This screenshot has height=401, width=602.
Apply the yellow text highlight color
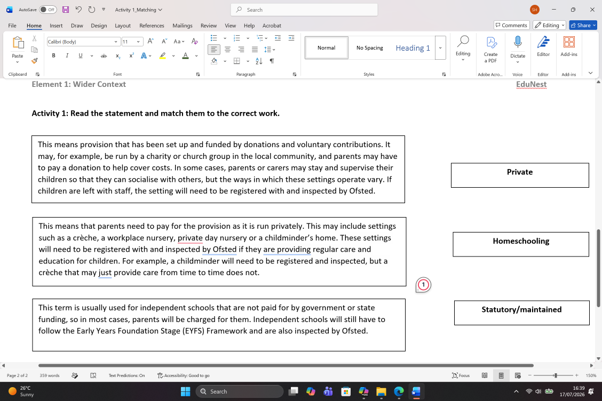[163, 56]
